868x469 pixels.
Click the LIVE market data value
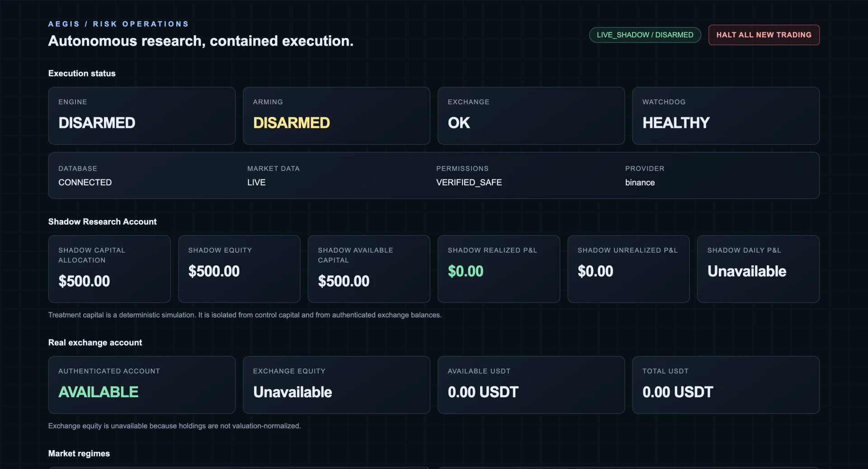256,183
